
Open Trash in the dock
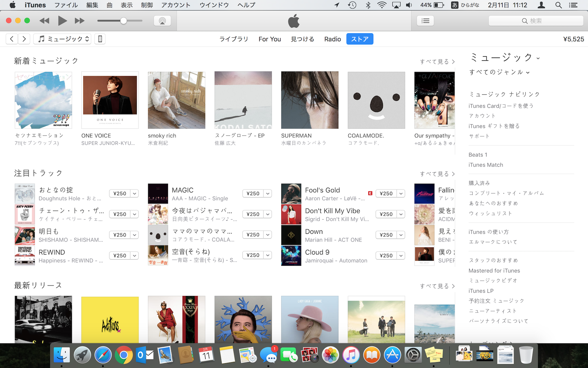tap(526, 355)
